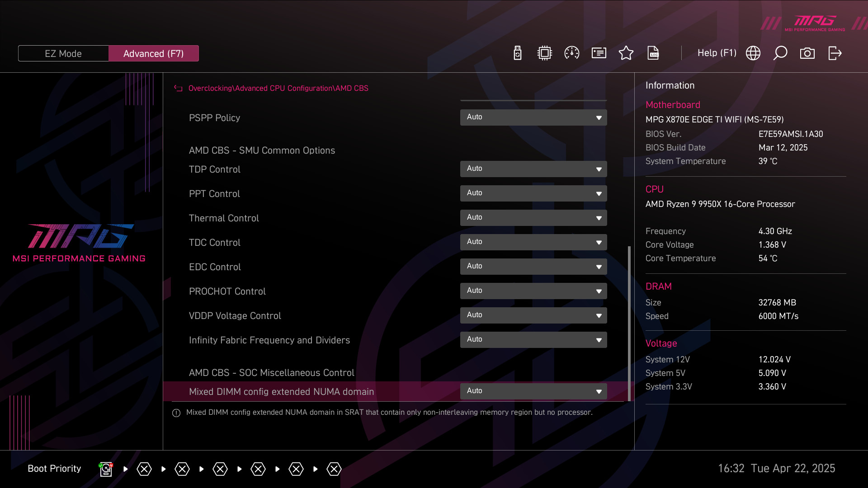This screenshot has height=488, width=868.
Task: Click the settings list vertical scrollbar
Action: tap(629, 323)
